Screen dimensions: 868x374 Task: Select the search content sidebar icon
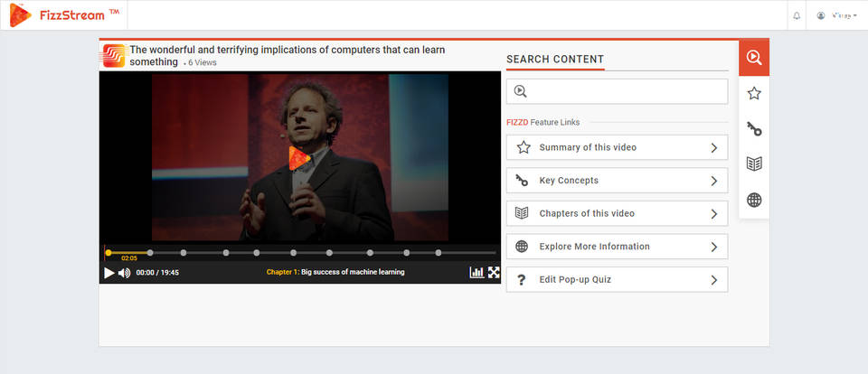coord(754,58)
